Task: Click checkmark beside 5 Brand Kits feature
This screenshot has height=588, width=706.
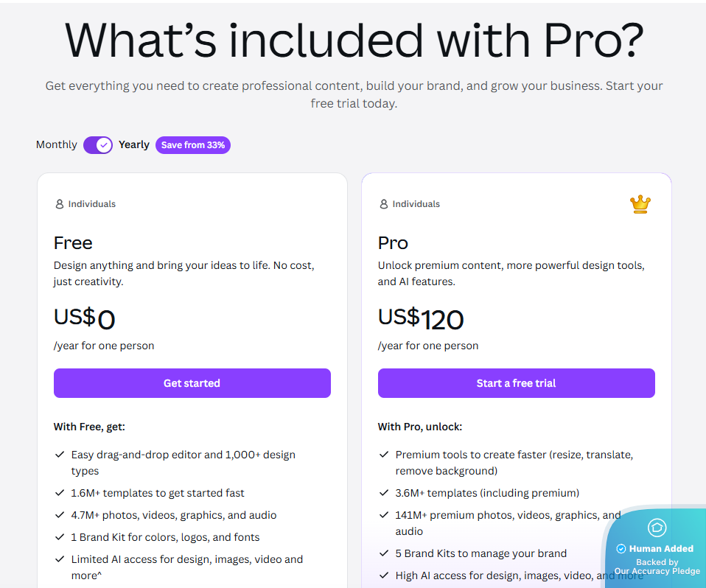Action: [383, 553]
